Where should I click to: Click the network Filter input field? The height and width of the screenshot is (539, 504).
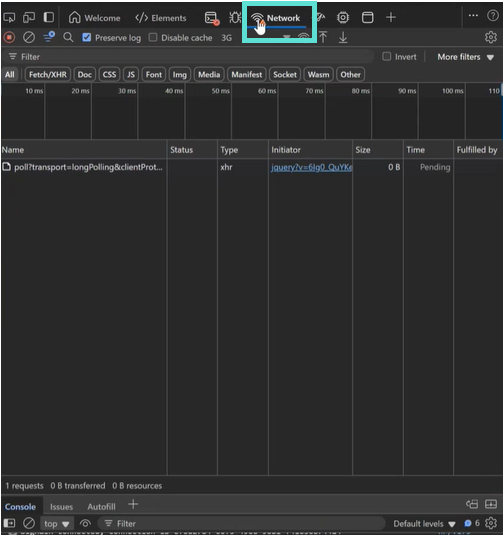(189, 56)
